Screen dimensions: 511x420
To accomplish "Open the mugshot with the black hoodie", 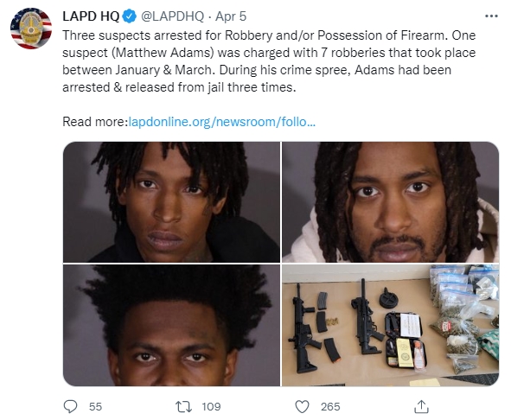I will (x=171, y=202).
